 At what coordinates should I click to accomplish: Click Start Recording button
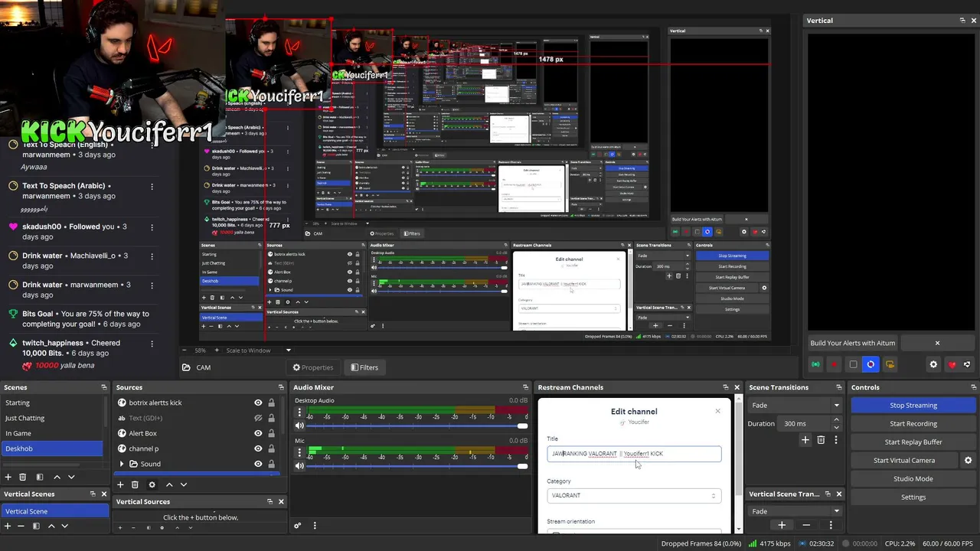(x=913, y=424)
